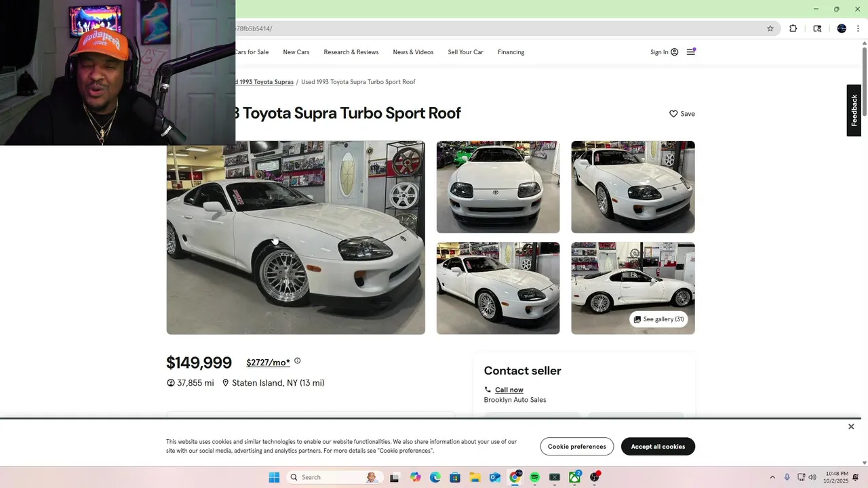
Task: Open News & Videos nav item
Action: [413, 52]
